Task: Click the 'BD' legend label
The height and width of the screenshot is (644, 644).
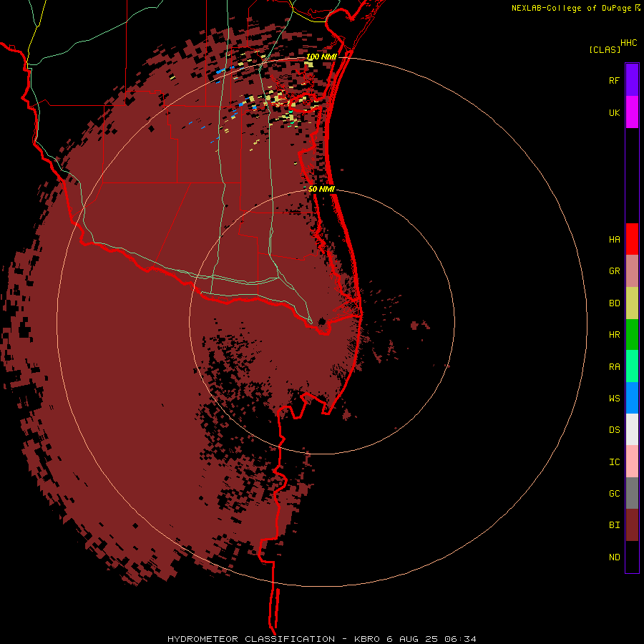Action: 614,303
